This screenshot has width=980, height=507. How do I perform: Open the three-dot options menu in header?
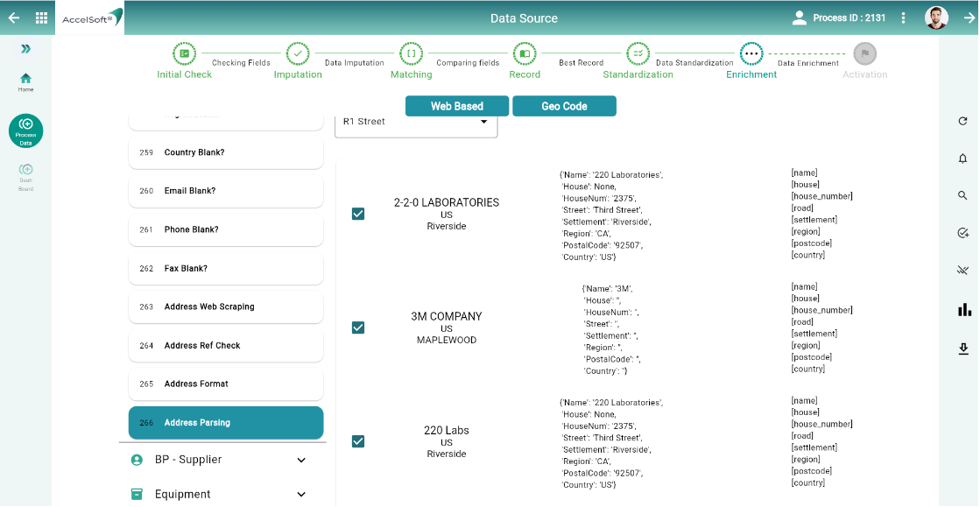click(904, 18)
